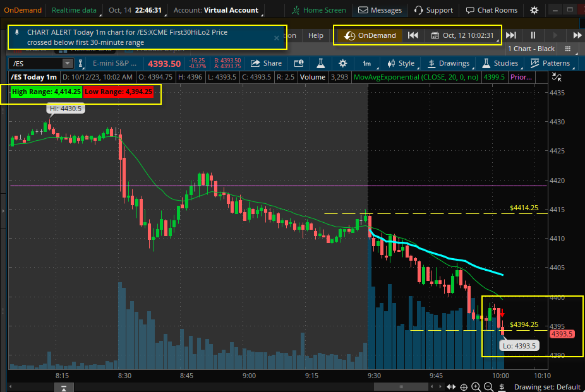This screenshot has height=392, width=585.
Task: Click the $4394.25 range line label
Action: [524, 324]
